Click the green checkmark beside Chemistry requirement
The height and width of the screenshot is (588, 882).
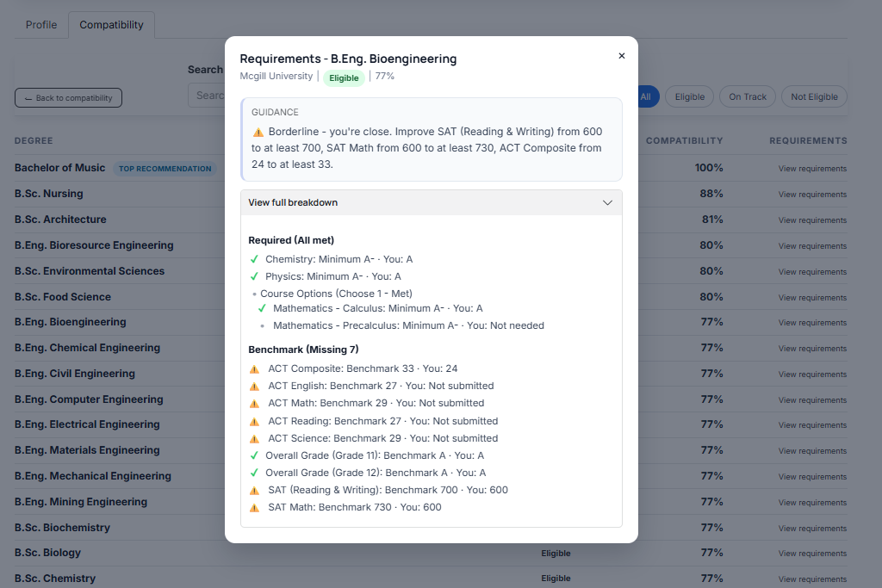pyautogui.click(x=254, y=259)
